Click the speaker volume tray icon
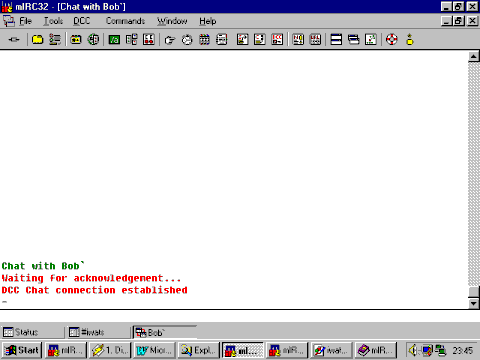Viewport: 480px width, 360px height. [413, 350]
